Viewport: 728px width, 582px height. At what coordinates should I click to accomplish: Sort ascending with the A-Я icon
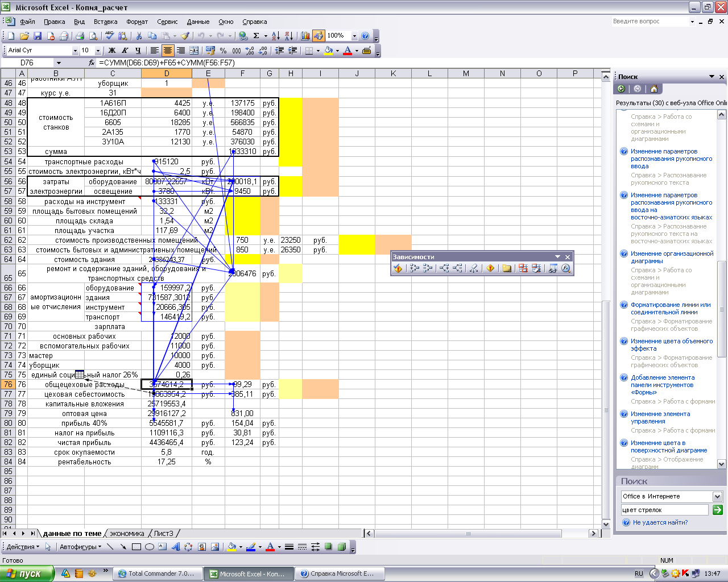coord(275,36)
